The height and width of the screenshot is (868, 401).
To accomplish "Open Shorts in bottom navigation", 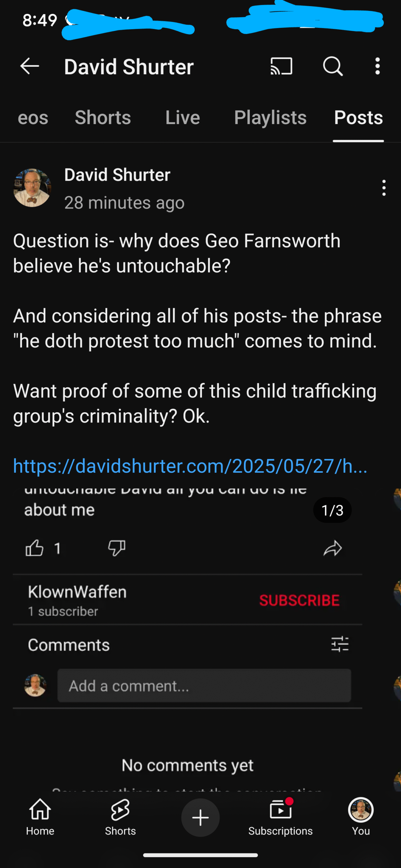I will click(120, 817).
